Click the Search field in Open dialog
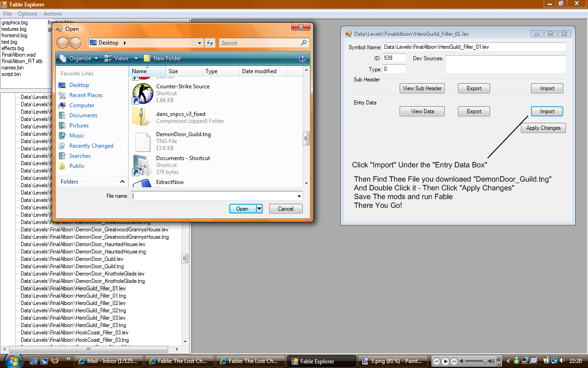 [x=260, y=43]
